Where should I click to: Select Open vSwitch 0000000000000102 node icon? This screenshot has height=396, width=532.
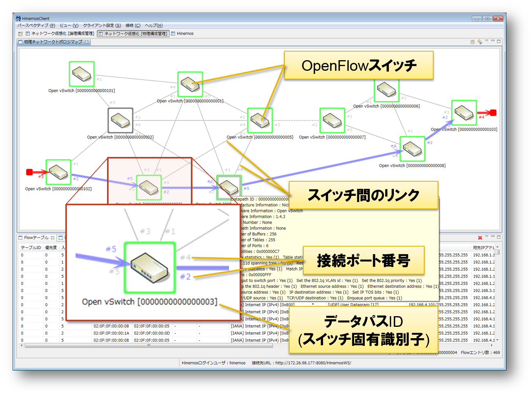click(58, 172)
